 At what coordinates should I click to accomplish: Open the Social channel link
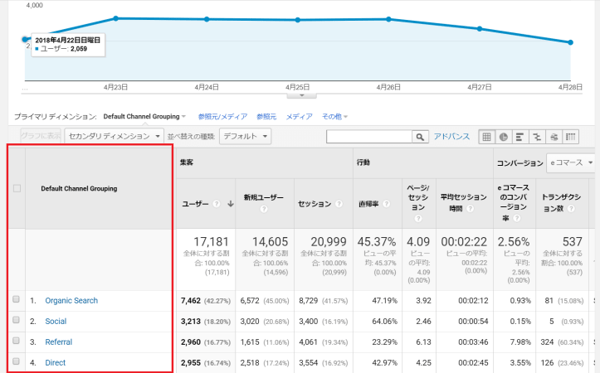56,321
